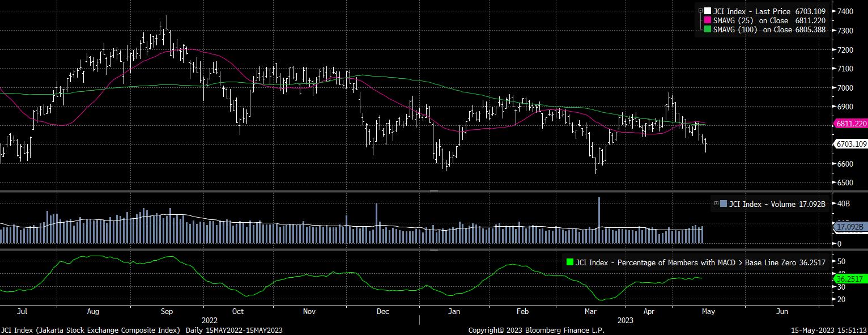Select the SMAVG (100) on Close legend label
Viewport: 868px width, 335px height.
756,29
